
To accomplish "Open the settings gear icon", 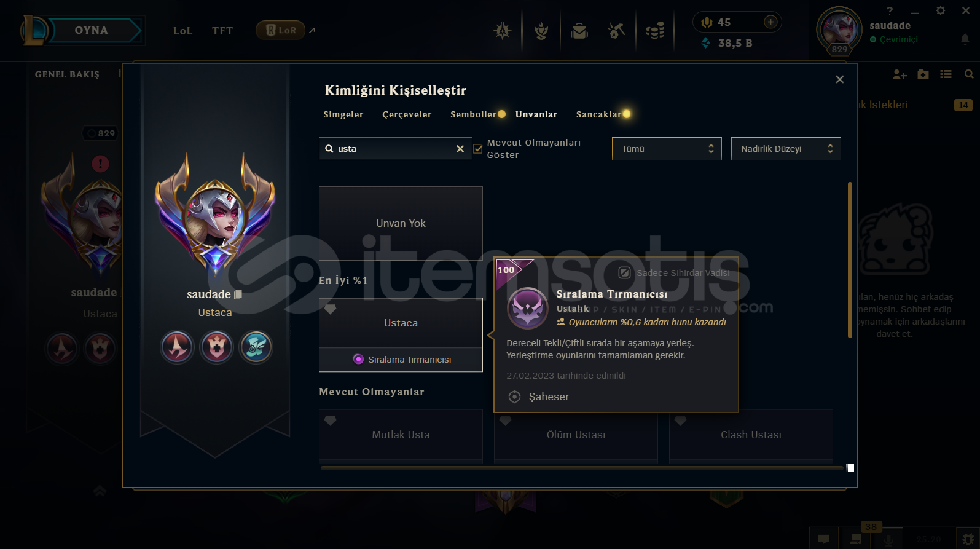I will tap(940, 10).
